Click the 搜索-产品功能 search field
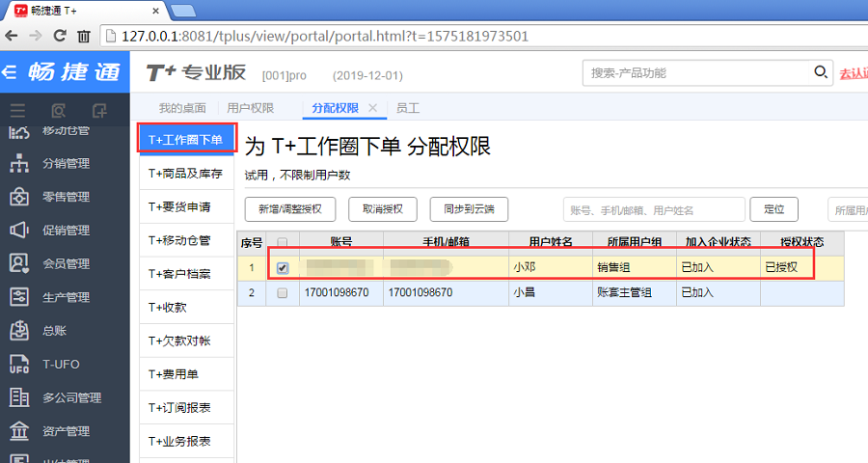868x463 pixels. (695, 72)
